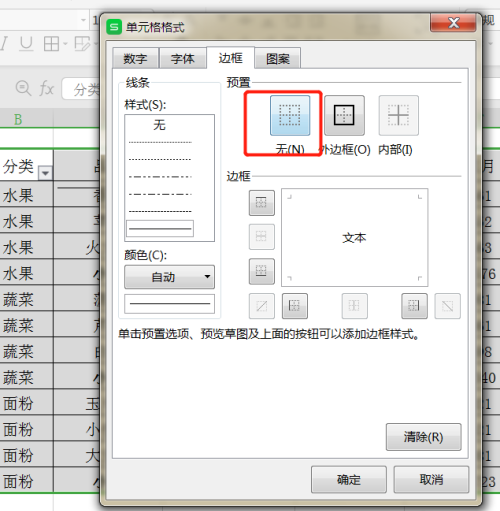The image size is (500, 511).
Task: Switch to the 图案 tab
Action: pos(278,59)
